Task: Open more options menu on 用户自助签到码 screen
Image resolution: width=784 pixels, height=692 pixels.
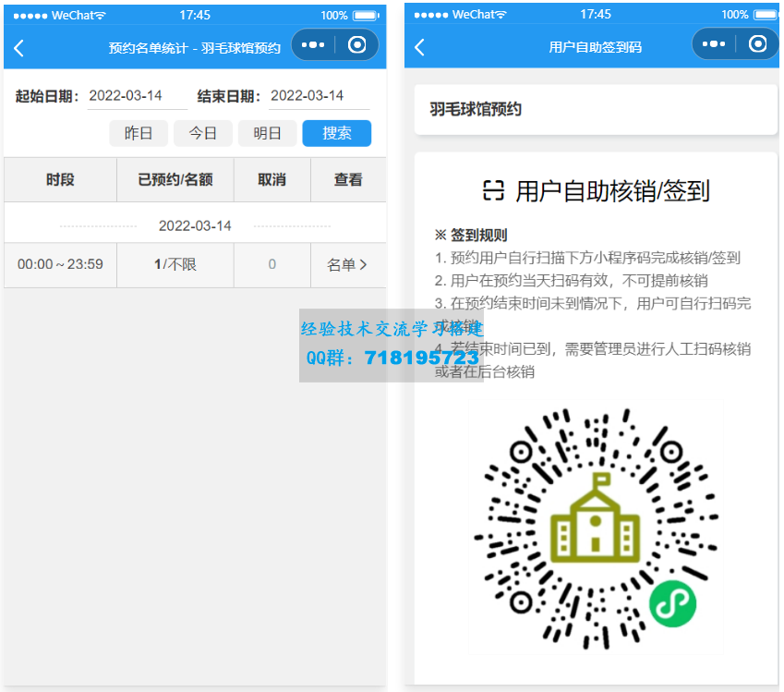Action: [714, 44]
